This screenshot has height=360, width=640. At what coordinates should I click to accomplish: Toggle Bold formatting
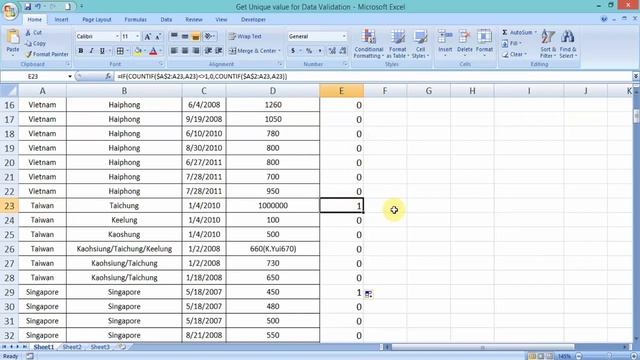pyautogui.click(x=81, y=51)
